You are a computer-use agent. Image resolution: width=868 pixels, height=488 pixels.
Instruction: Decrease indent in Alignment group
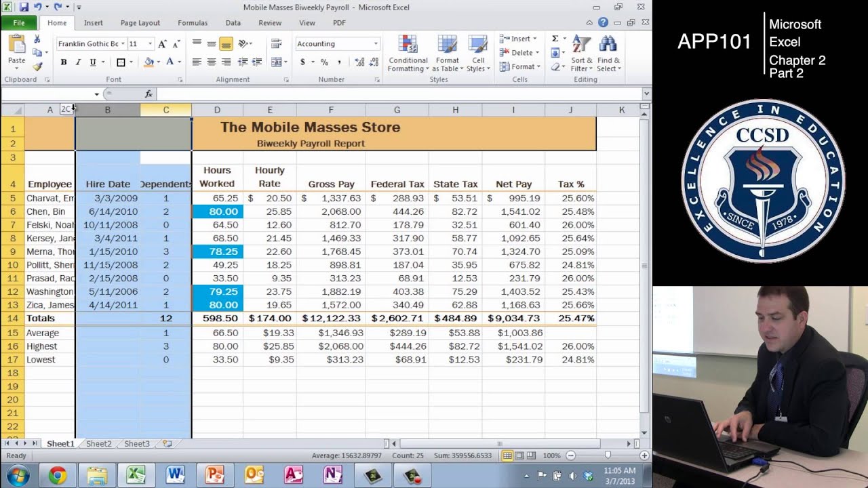coord(242,62)
